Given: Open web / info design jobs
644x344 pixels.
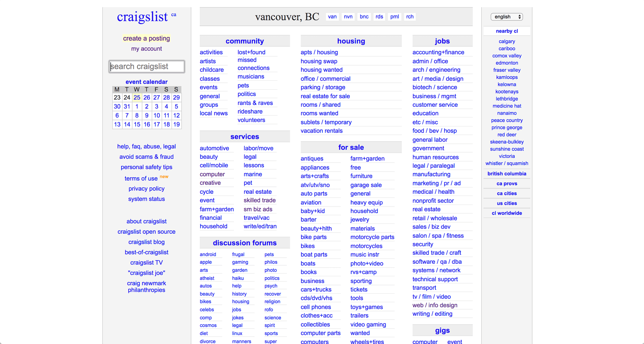Looking at the screenshot, I should (435, 305).
